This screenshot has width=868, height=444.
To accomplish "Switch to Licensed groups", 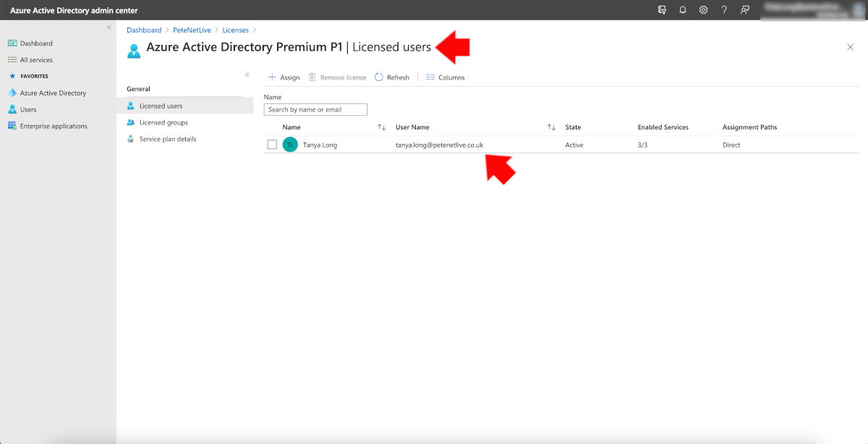I will coord(166,122).
